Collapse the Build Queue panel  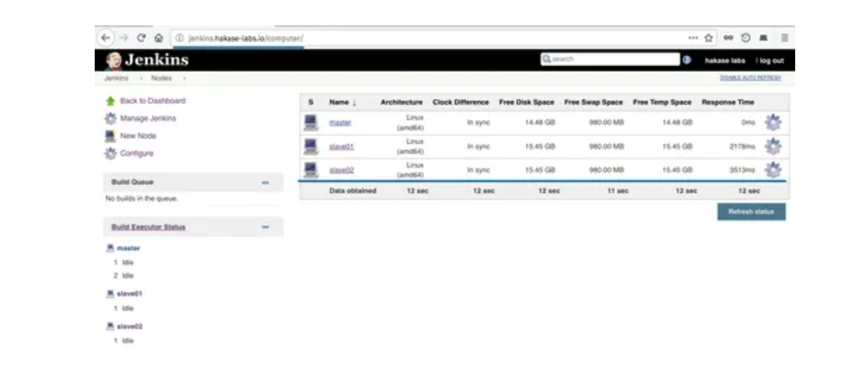pos(266,182)
